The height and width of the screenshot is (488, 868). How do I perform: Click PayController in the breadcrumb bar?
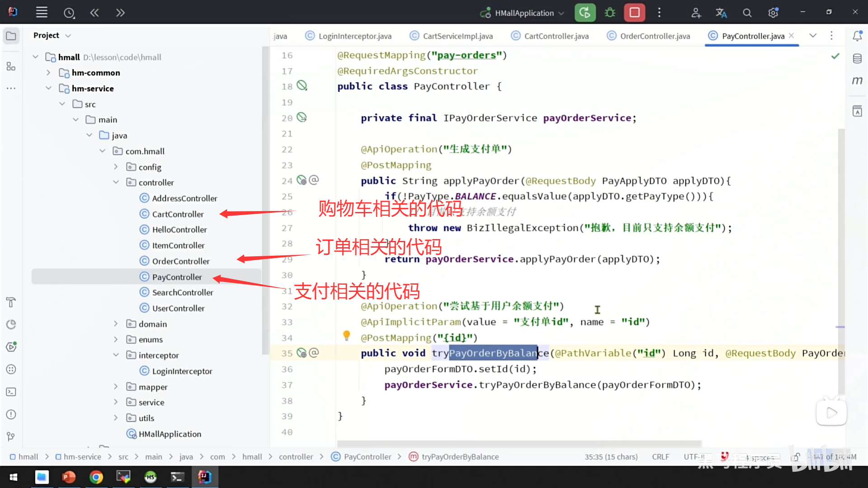coord(367,457)
